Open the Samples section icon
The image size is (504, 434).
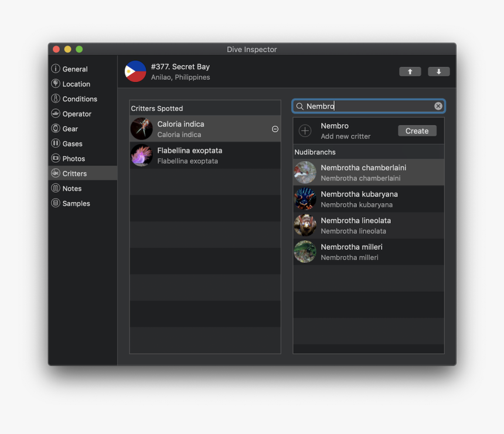(x=57, y=203)
